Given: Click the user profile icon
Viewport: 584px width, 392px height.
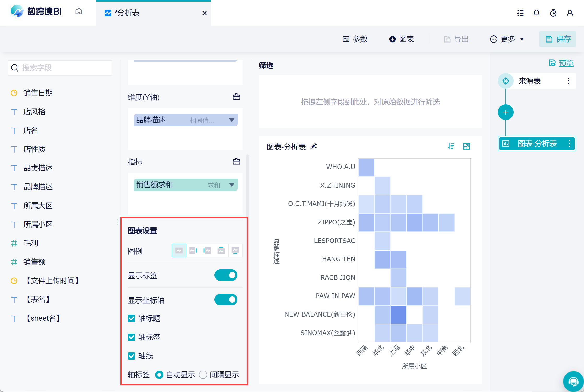Looking at the screenshot, I should tap(570, 13).
